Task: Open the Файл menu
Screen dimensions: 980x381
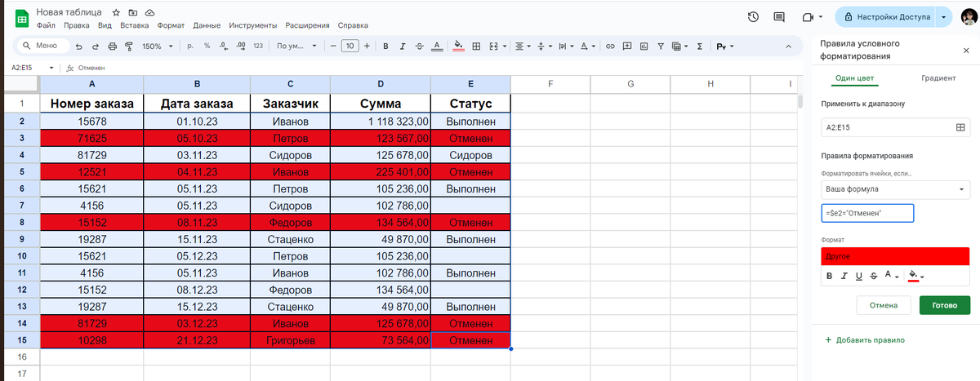Action: pos(46,25)
